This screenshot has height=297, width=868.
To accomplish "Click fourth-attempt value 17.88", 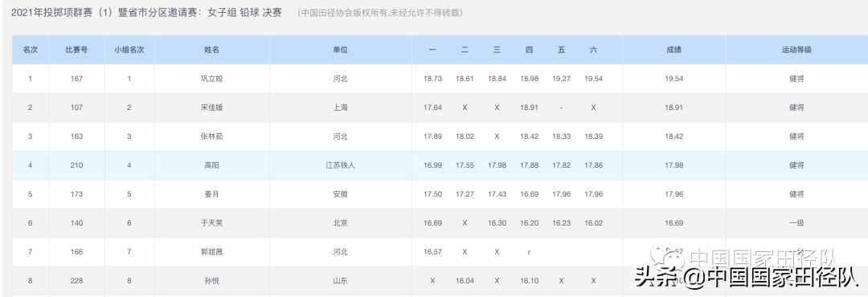I will [529, 165].
